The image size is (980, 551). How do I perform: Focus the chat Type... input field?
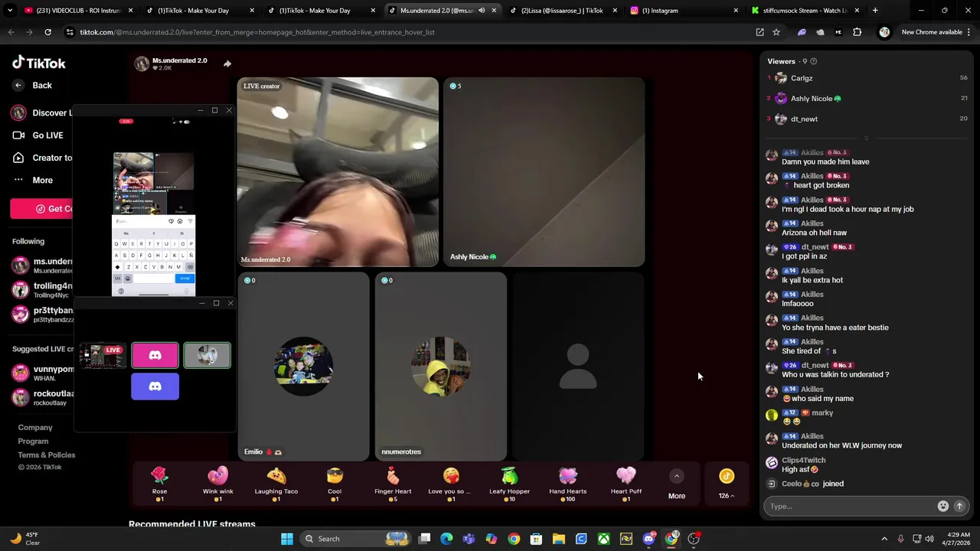851,507
